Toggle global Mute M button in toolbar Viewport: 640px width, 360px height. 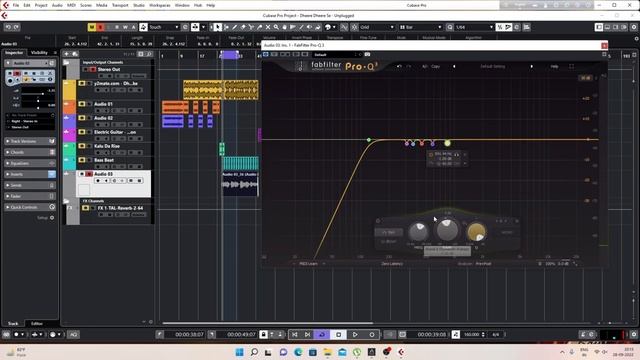92,27
